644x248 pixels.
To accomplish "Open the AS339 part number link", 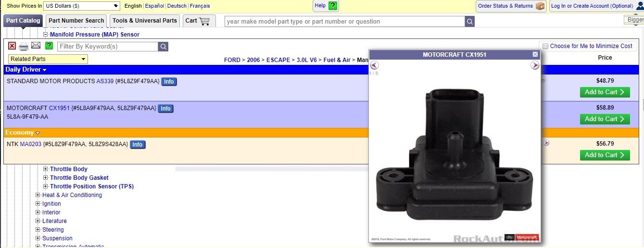I will [105, 81].
